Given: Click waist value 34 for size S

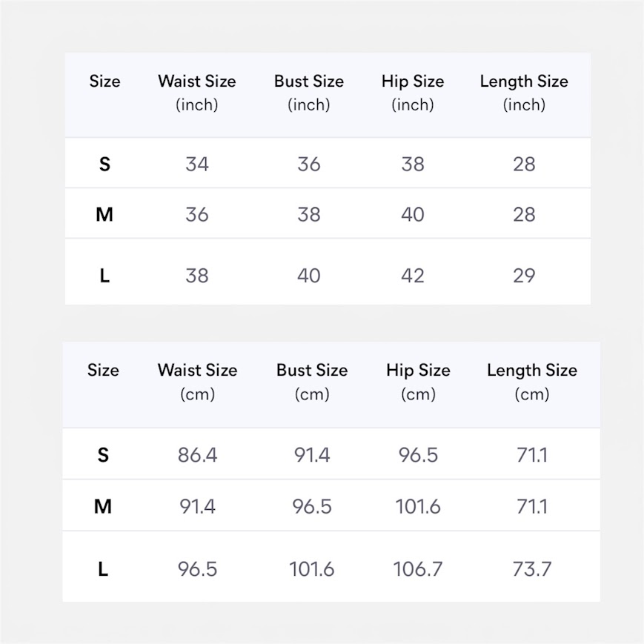Looking at the screenshot, I should pos(197,164).
